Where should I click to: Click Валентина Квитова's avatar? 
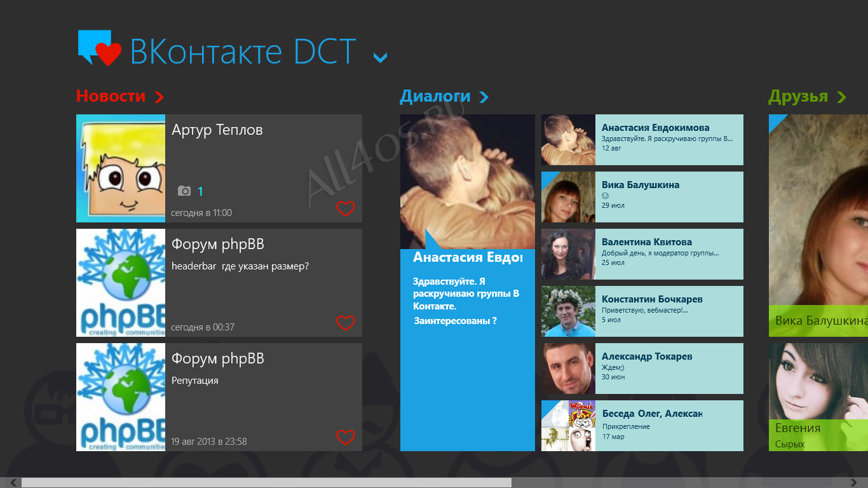tap(568, 254)
